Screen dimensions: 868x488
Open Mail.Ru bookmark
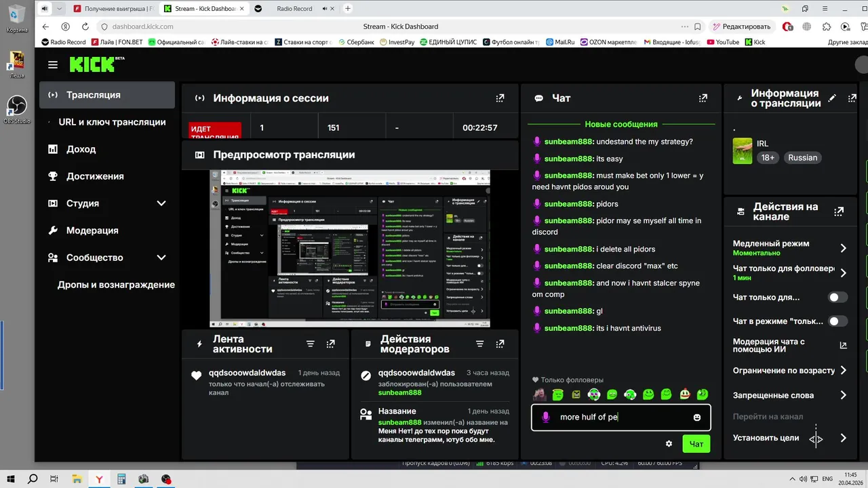coord(559,42)
